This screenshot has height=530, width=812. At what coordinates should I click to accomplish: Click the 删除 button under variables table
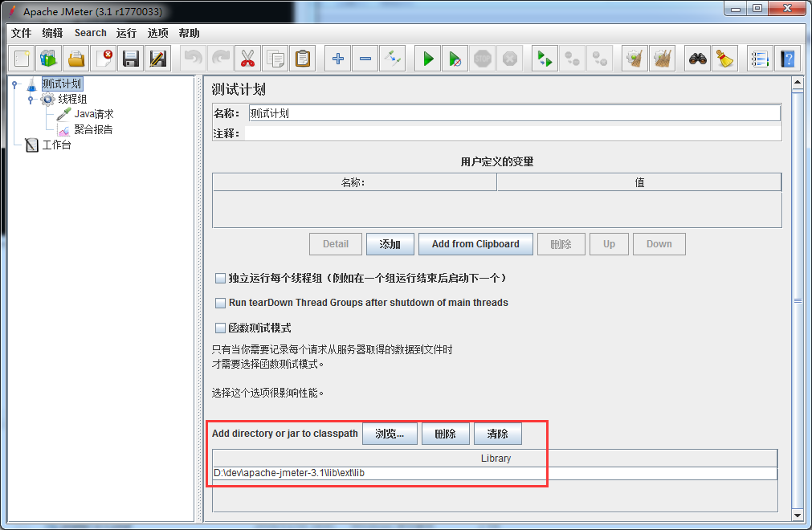click(561, 244)
